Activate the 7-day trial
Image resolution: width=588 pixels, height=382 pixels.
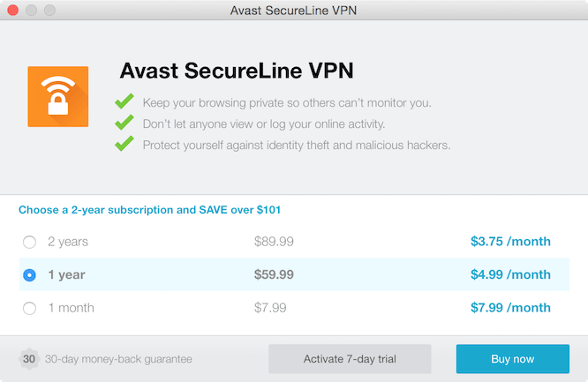[350, 359]
